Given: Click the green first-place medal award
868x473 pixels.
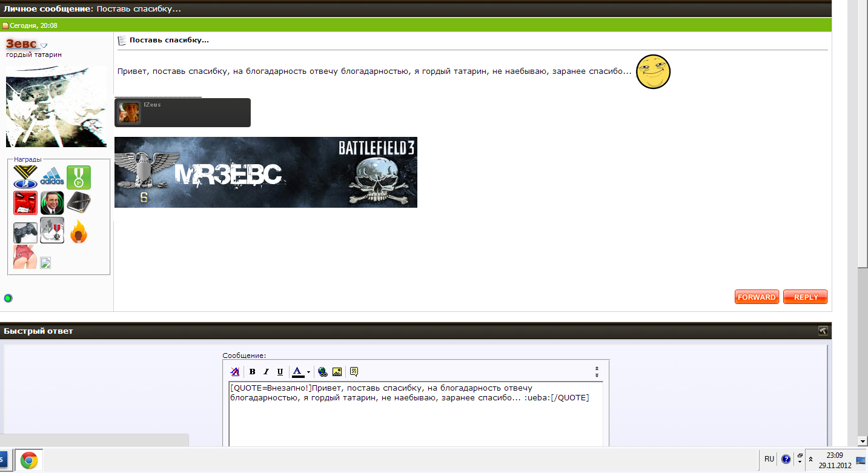Looking at the screenshot, I should [x=78, y=177].
